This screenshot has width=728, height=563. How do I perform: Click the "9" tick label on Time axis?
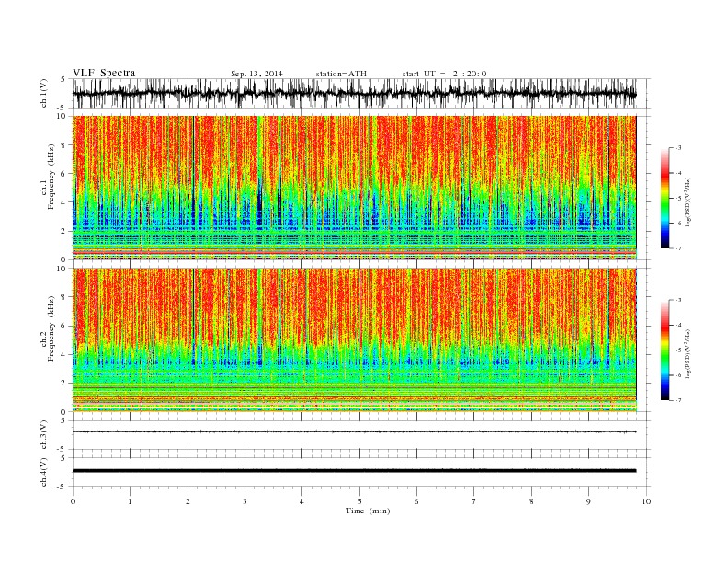(x=588, y=501)
